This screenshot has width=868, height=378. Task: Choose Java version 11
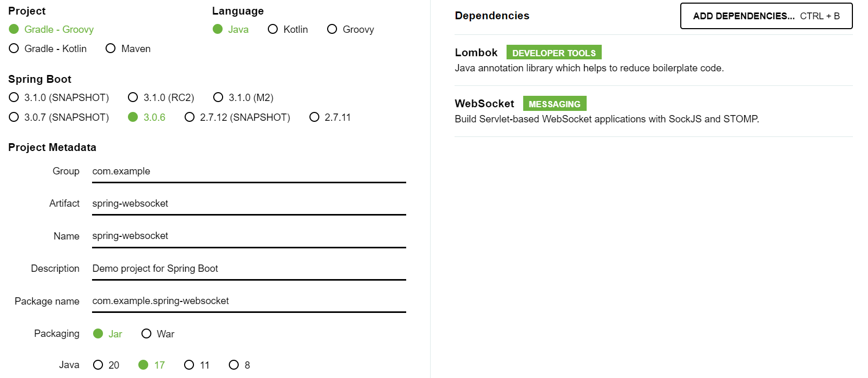pyautogui.click(x=197, y=365)
